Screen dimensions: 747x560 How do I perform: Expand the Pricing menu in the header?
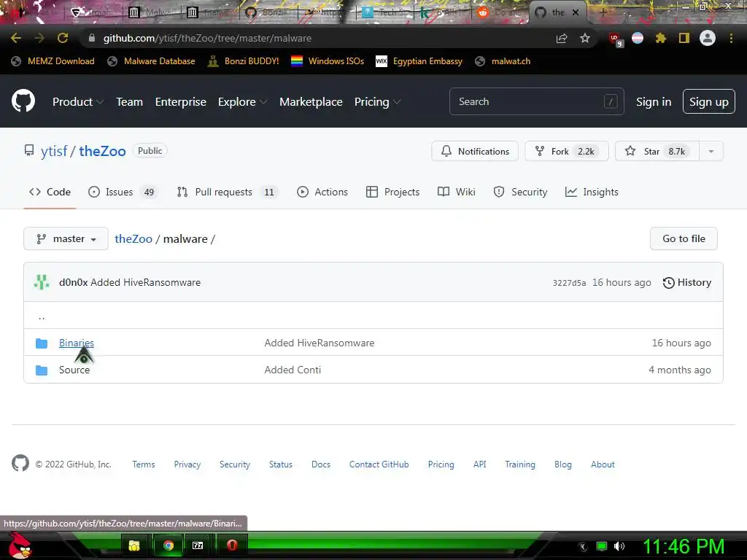(x=377, y=102)
